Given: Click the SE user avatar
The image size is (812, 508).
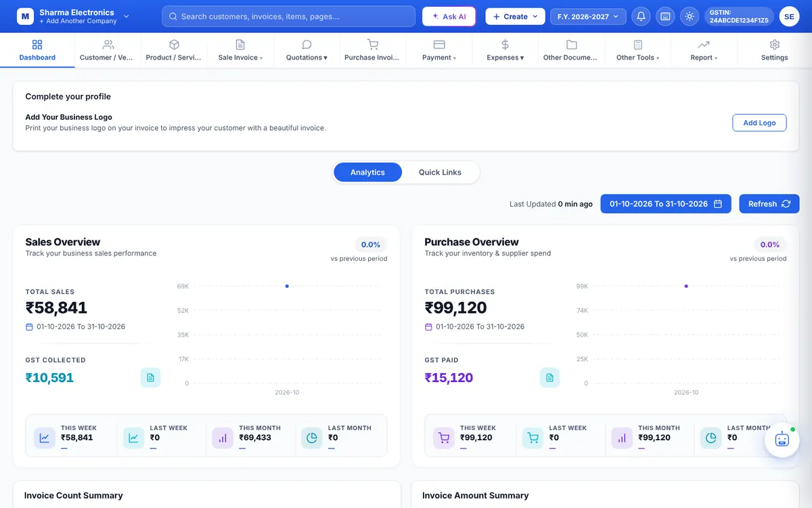Looking at the screenshot, I should coord(789,16).
